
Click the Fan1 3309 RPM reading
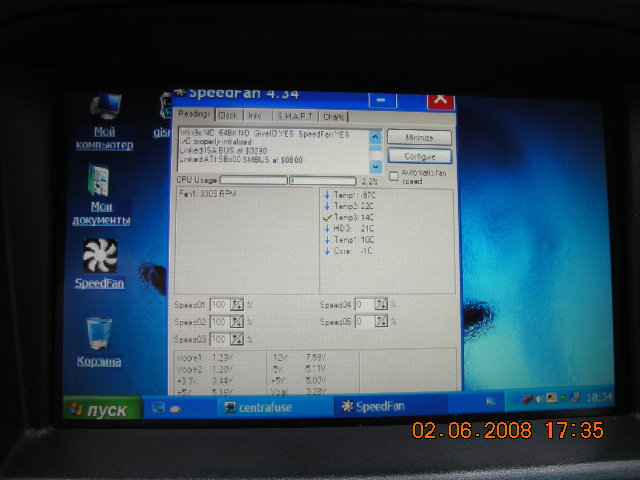[x=207, y=193]
